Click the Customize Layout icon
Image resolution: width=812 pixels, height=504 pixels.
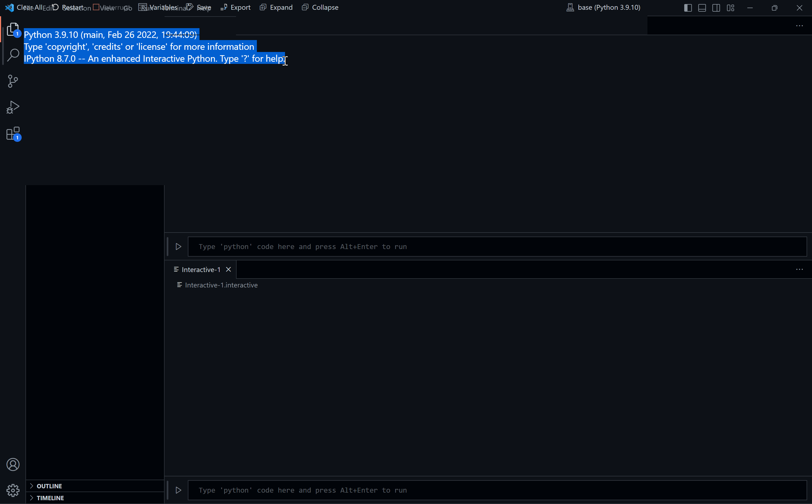(x=731, y=8)
